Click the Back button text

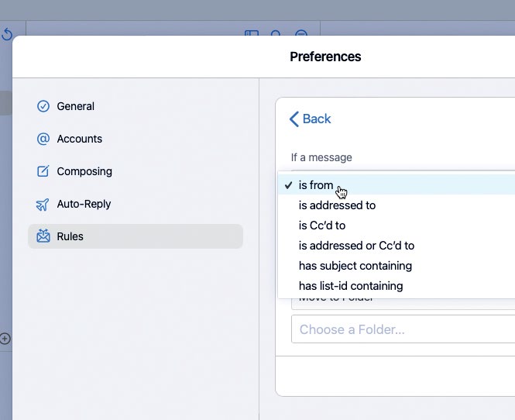(317, 119)
